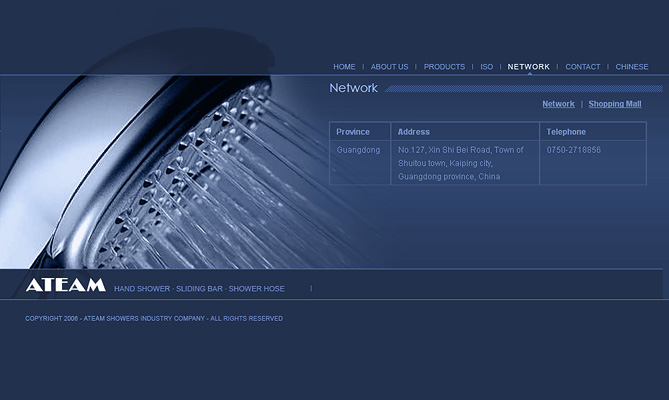Switch the site language to CHINESE
Viewport: 669px width, 400px height.
[632, 67]
